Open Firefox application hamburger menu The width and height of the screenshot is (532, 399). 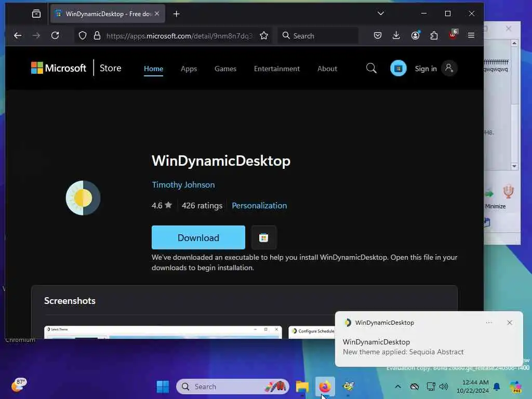click(471, 35)
